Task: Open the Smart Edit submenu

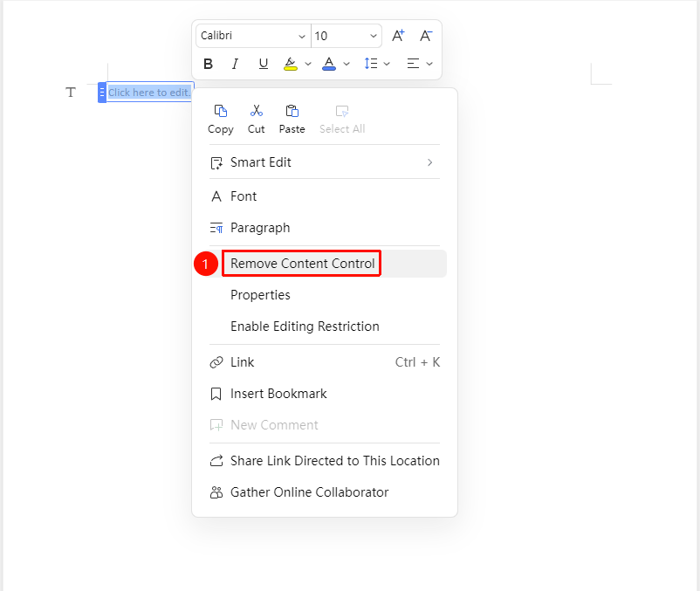Action: [x=325, y=162]
